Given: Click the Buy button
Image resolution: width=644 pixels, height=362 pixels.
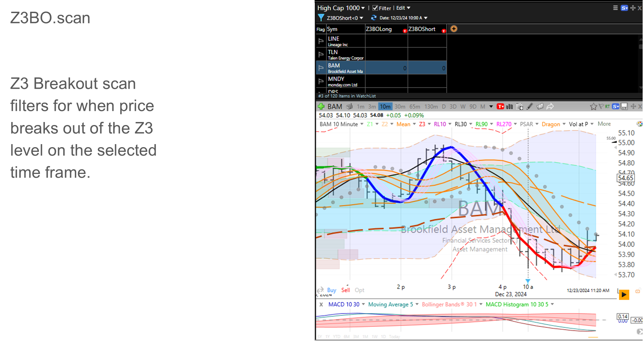Looking at the screenshot, I should (331, 290).
